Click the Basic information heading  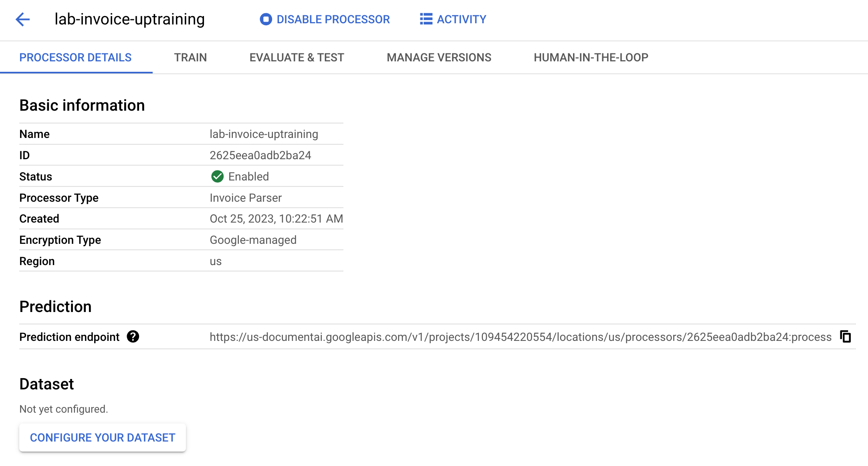pos(82,105)
